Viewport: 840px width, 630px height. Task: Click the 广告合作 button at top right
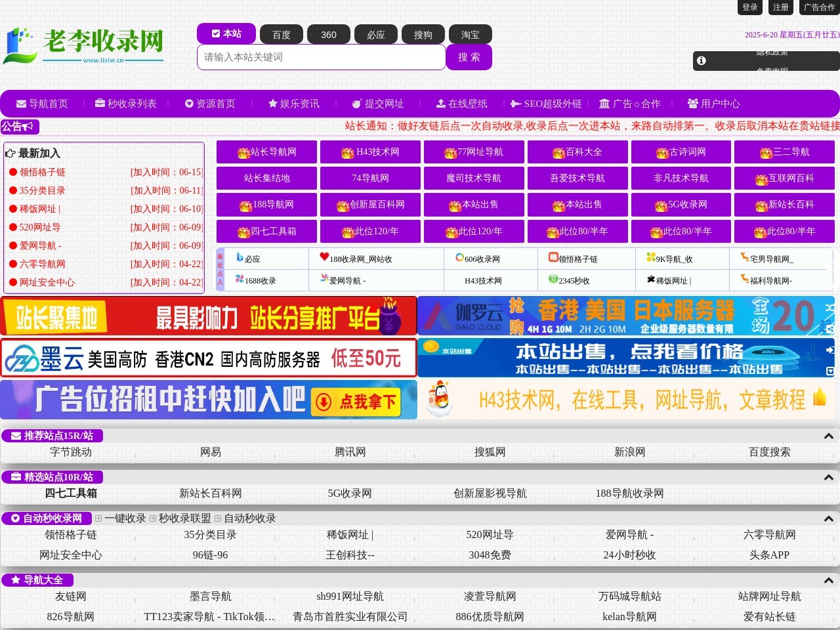point(820,7)
